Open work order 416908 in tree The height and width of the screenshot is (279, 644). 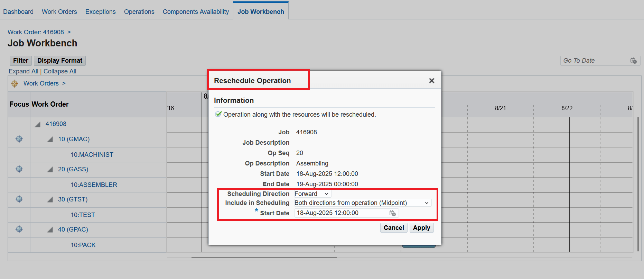coord(56,124)
